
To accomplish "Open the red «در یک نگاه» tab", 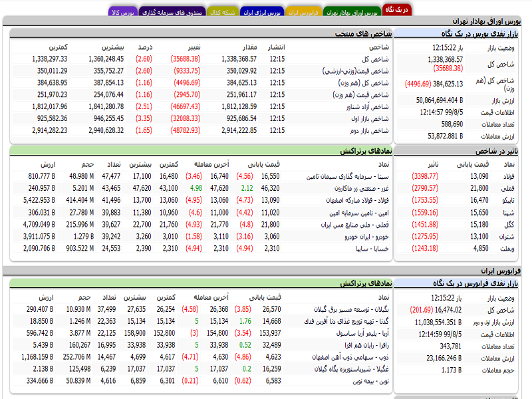I will click(396, 10).
